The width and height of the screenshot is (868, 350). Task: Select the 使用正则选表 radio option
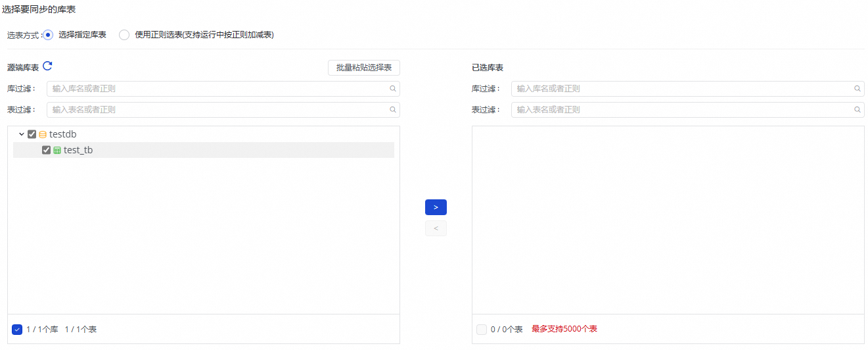pos(124,35)
